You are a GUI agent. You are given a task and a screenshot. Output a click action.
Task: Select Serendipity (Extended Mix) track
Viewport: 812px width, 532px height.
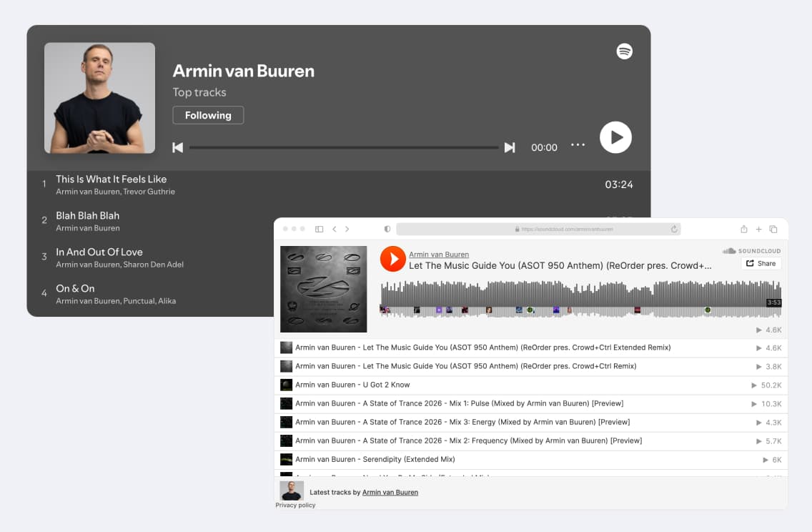(x=531, y=460)
